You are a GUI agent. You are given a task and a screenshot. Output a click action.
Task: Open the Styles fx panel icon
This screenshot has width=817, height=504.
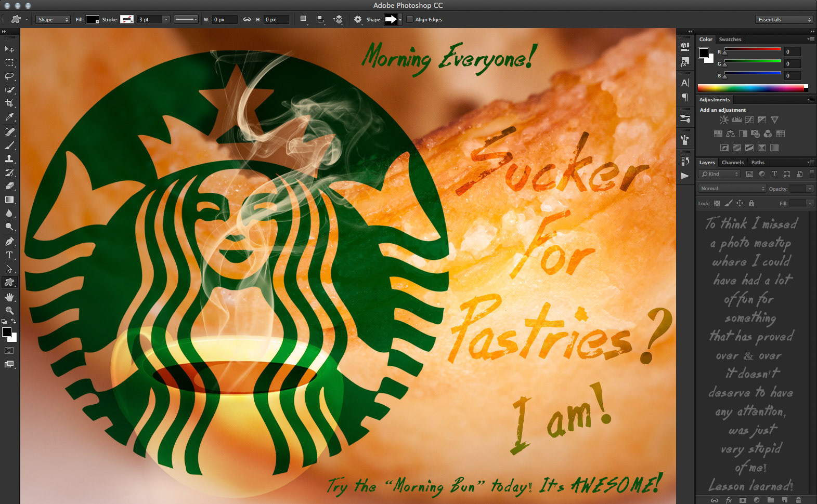pyautogui.click(x=685, y=62)
